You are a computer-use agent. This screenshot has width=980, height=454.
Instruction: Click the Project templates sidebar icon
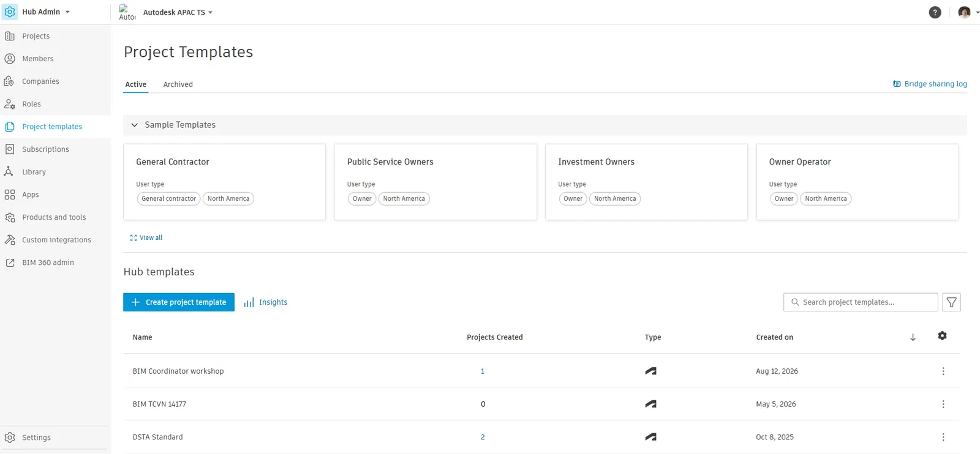(x=10, y=127)
